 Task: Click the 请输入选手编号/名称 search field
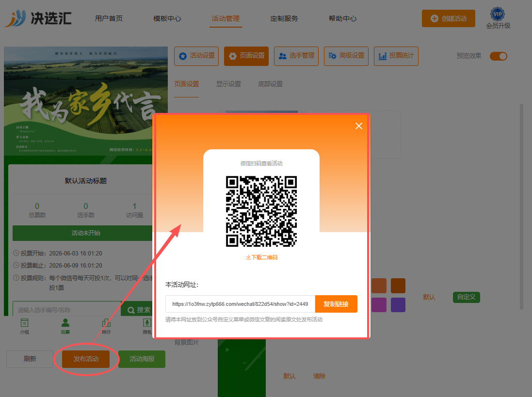pos(67,310)
